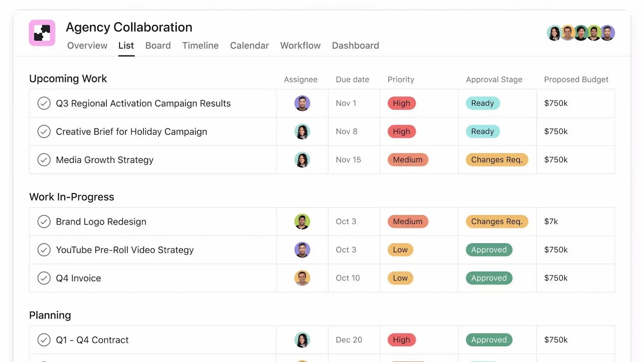
Task: Check off the Q4 Invoice task
Action: (x=44, y=278)
